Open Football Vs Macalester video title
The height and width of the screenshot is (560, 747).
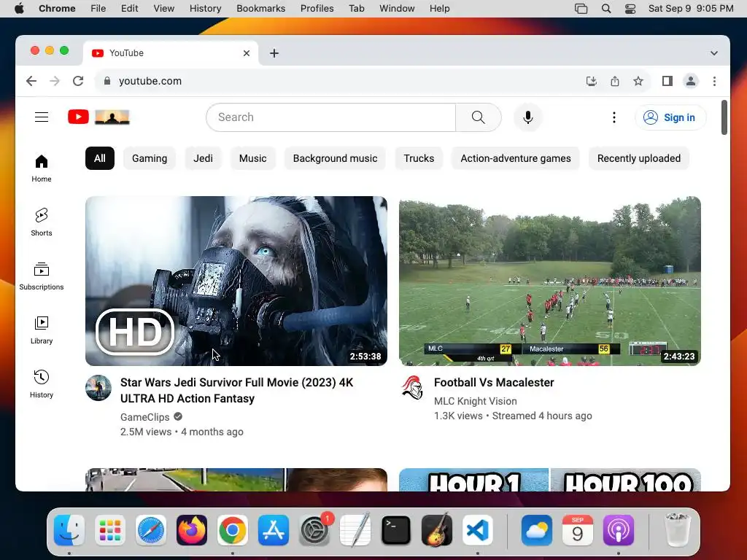(x=494, y=382)
